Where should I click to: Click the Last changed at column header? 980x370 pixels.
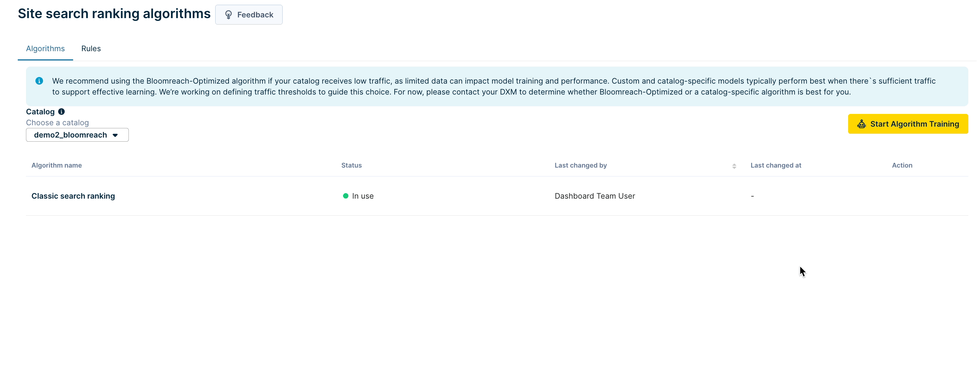(x=776, y=165)
